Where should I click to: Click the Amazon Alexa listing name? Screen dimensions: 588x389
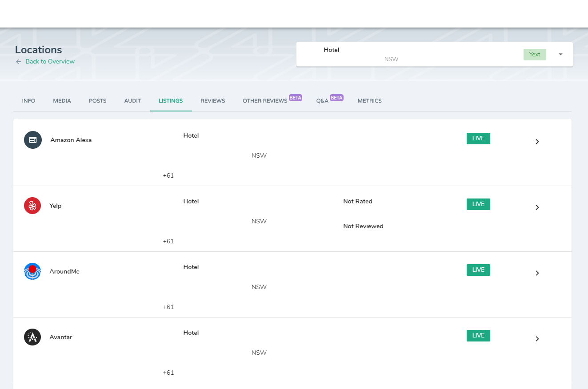71,140
